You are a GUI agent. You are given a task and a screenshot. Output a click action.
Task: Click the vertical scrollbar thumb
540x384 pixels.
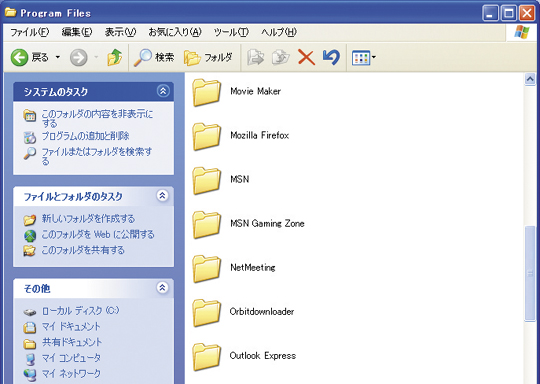(x=530, y=273)
